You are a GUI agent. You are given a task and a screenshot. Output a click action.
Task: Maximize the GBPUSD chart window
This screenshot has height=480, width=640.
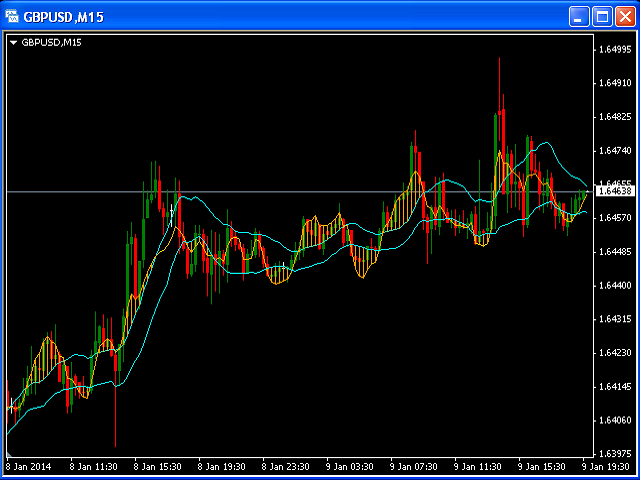[602, 17]
